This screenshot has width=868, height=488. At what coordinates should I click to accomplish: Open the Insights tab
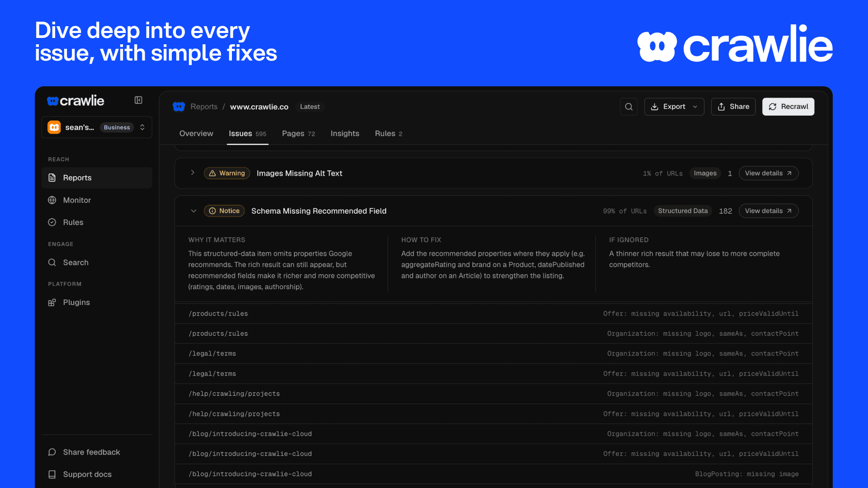click(345, 134)
